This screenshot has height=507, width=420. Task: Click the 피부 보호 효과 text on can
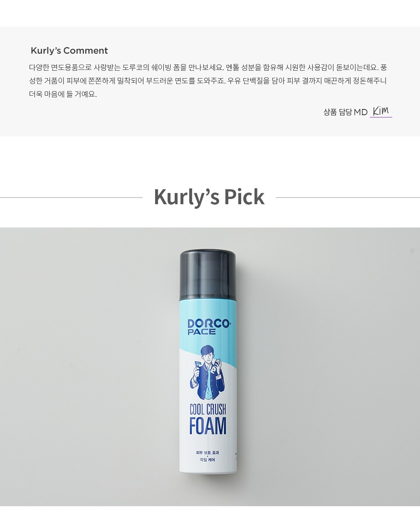pyautogui.click(x=208, y=453)
